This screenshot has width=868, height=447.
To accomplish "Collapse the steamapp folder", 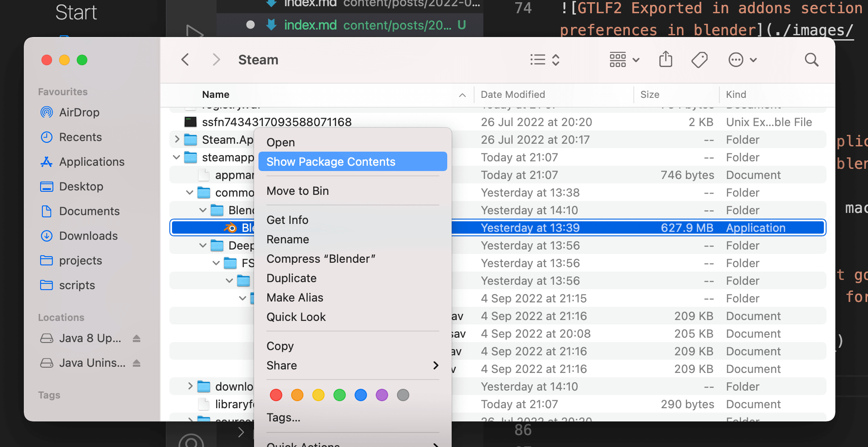I will 176,157.
